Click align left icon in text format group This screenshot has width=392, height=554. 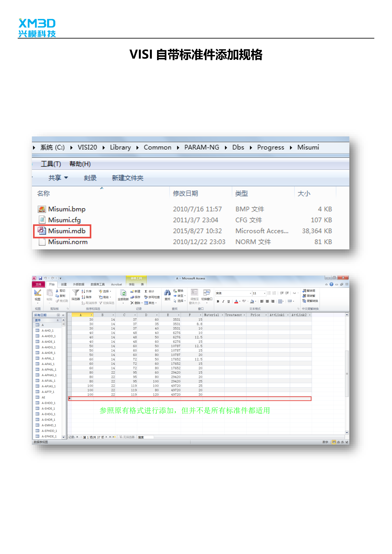coord(262,301)
